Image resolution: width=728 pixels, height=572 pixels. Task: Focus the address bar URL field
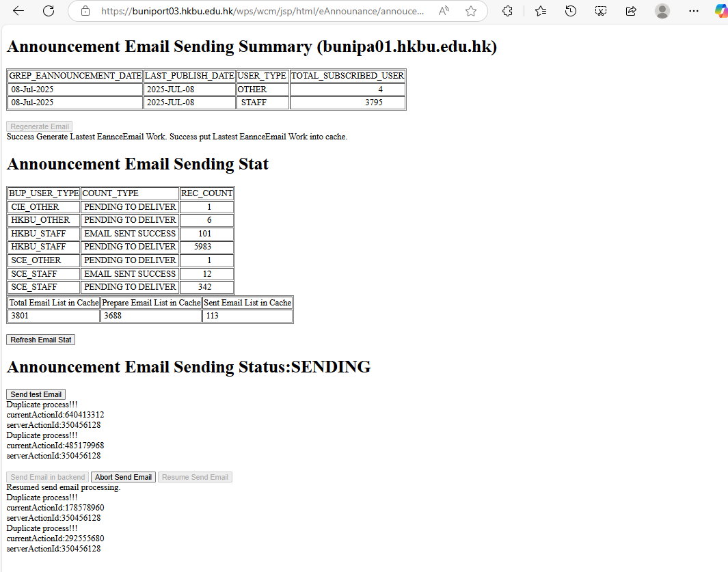coord(262,11)
